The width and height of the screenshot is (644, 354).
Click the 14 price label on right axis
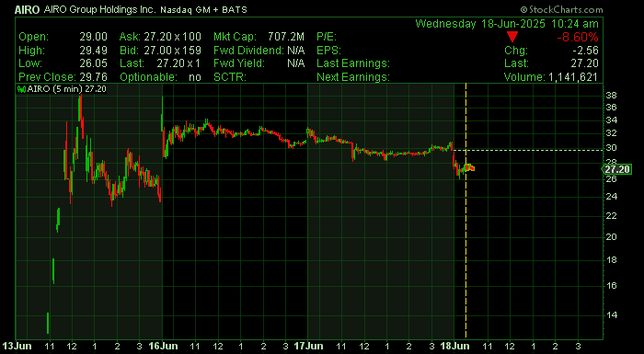click(612, 315)
